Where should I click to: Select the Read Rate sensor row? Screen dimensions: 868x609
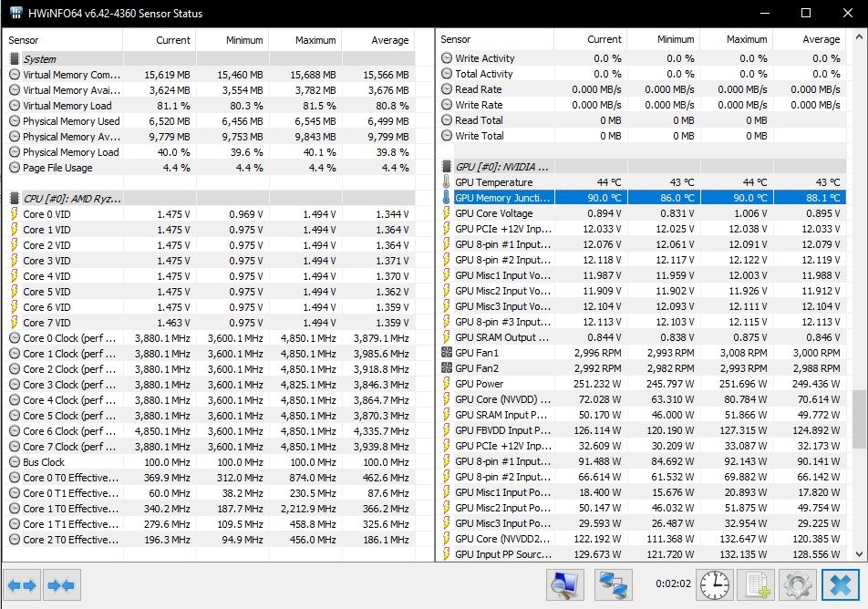coord(644,89)
